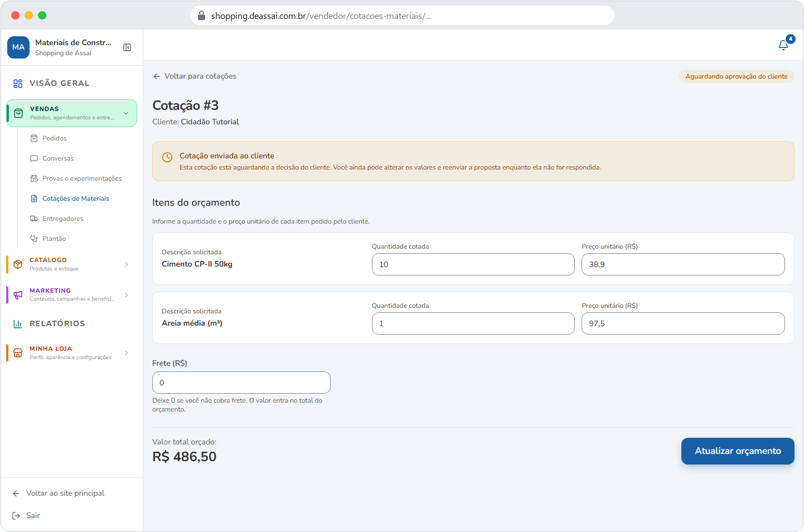This screenshot has height=532, width=804.
Task: Click the MA store avatar
Action: coord(18,47)
